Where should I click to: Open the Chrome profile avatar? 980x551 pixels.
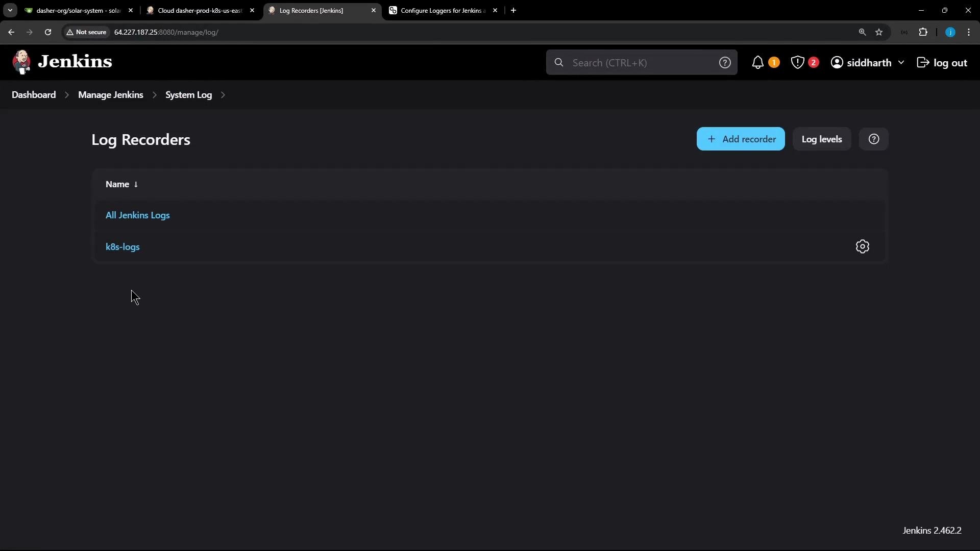coord(950,32)
